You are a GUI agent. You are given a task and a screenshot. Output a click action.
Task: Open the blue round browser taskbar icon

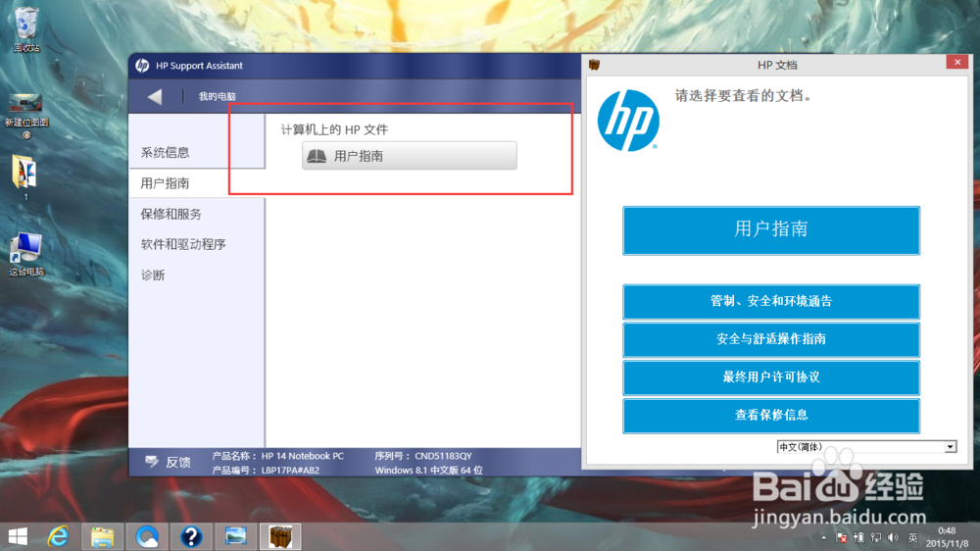click(x=147, y=536)
